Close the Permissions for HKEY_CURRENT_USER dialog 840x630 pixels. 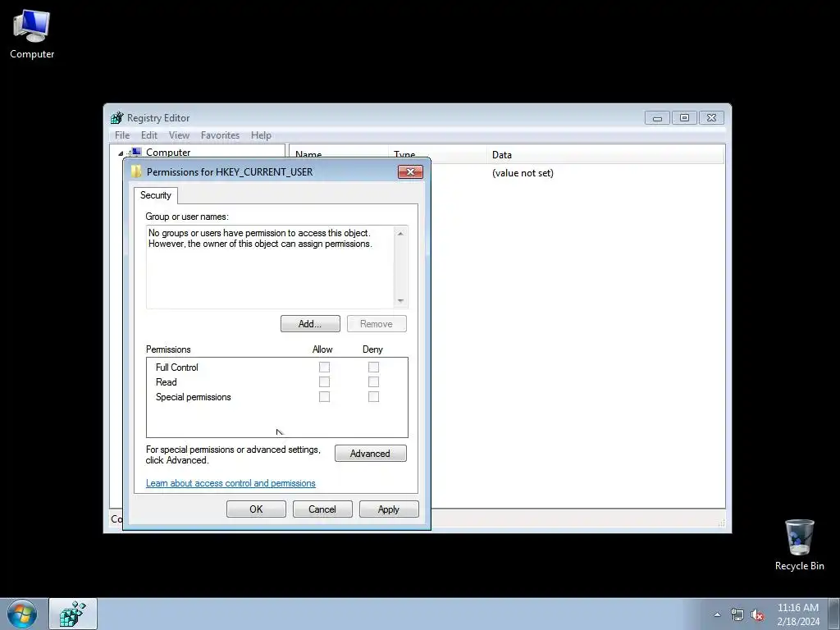pos(410,171)
